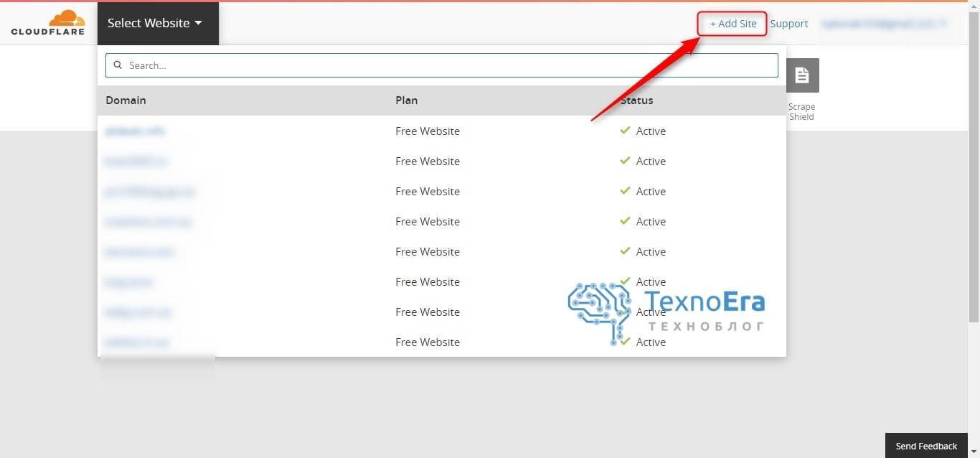Click the + Add Site link
The height and width of the screenshot is (458, 980).
coord(733,24)
